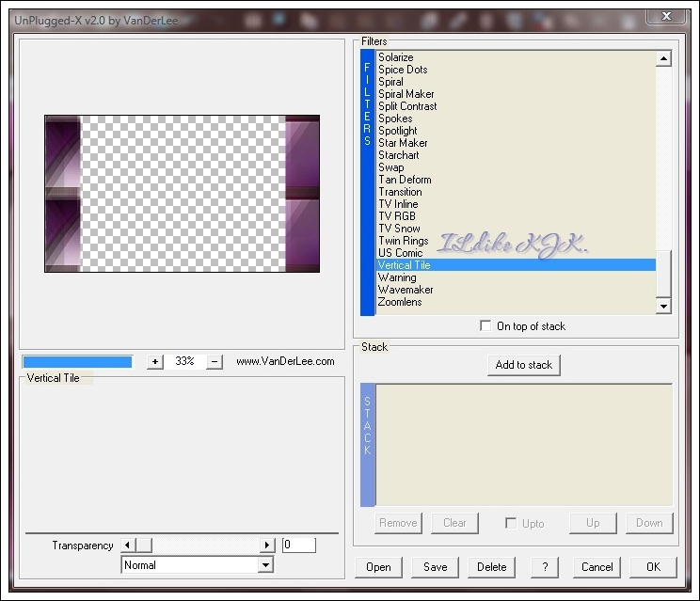This screenshot has height=601, width=700.
Task: Select TV Snow filter from list
Action: 399,229
